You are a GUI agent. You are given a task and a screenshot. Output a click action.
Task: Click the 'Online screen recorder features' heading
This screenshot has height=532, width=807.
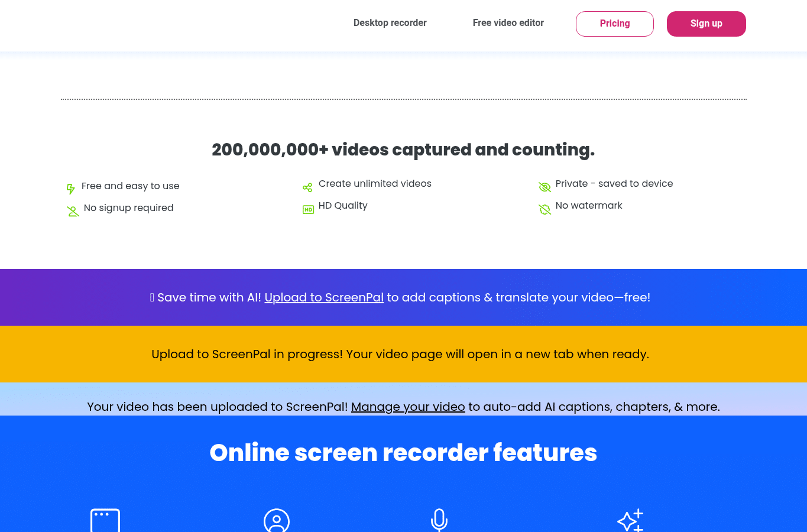pyautogui.click(x=403, y=453)
